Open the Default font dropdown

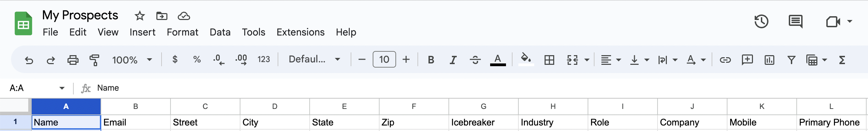pos(314,59)
